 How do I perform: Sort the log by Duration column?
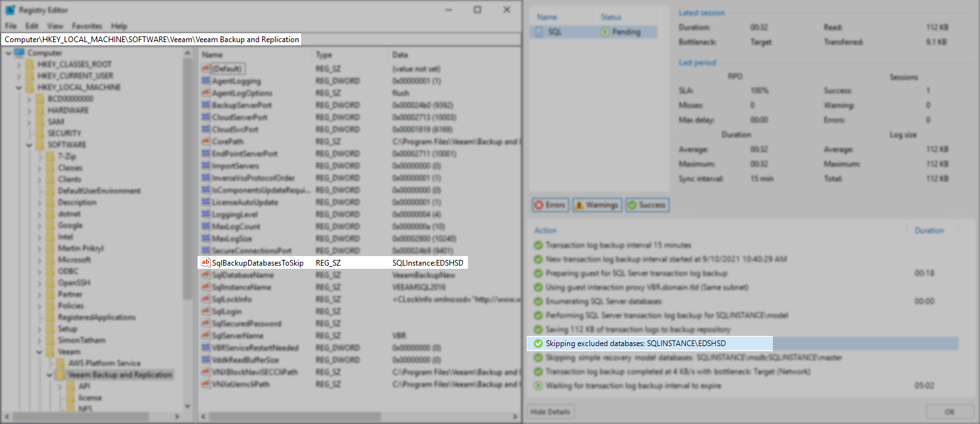tap(929, 231)
